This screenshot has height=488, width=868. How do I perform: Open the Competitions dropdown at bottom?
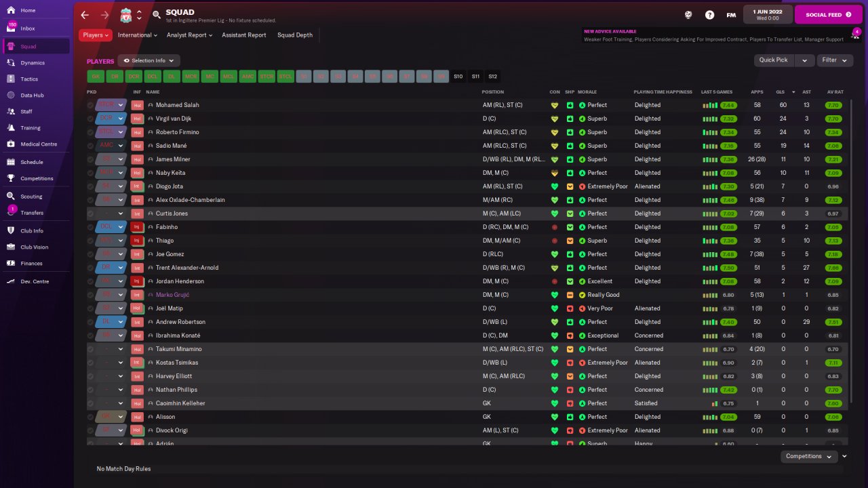[809, 457]
